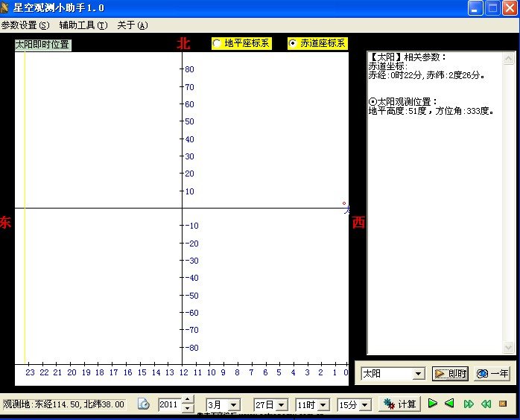Click the sun marker on the chart
The height and width of the screenshot is (420, 520).
(x=344, y=203)
